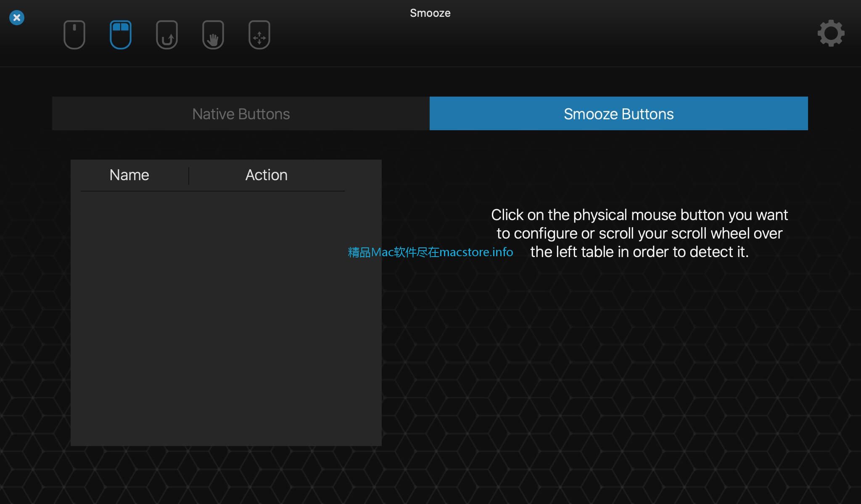
Task: Click the Name column header
Action: (x=129, y=174)
